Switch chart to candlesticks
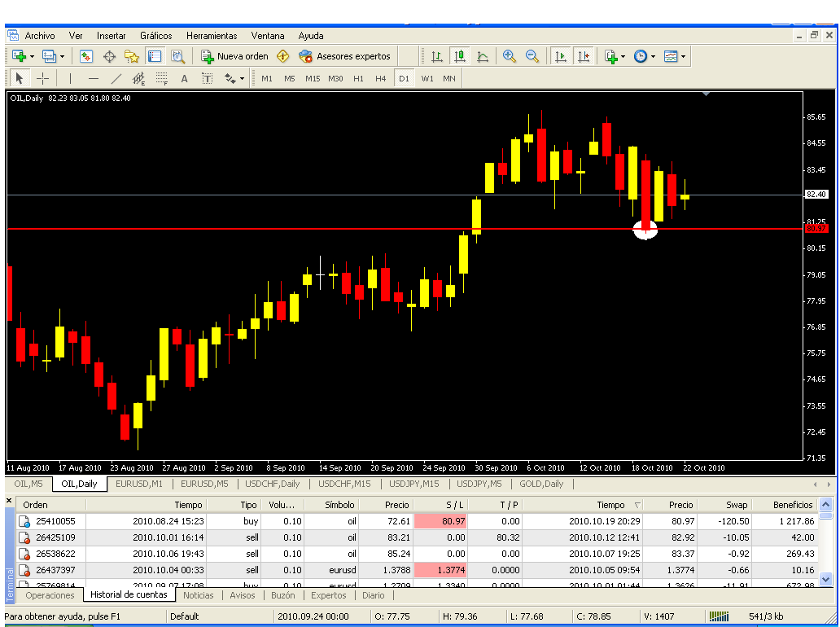The height and width of the screenshot is (627, 840). coord(460,56)
